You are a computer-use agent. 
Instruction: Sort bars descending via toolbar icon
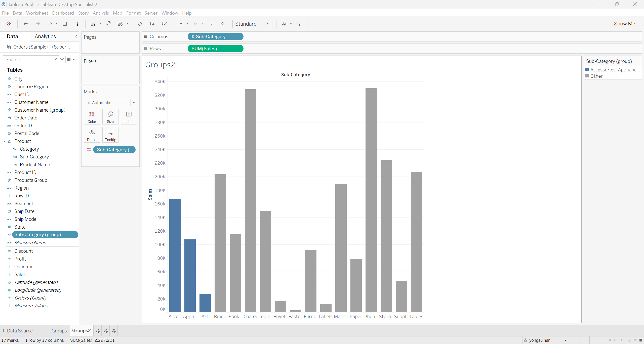tap(164, 24)
